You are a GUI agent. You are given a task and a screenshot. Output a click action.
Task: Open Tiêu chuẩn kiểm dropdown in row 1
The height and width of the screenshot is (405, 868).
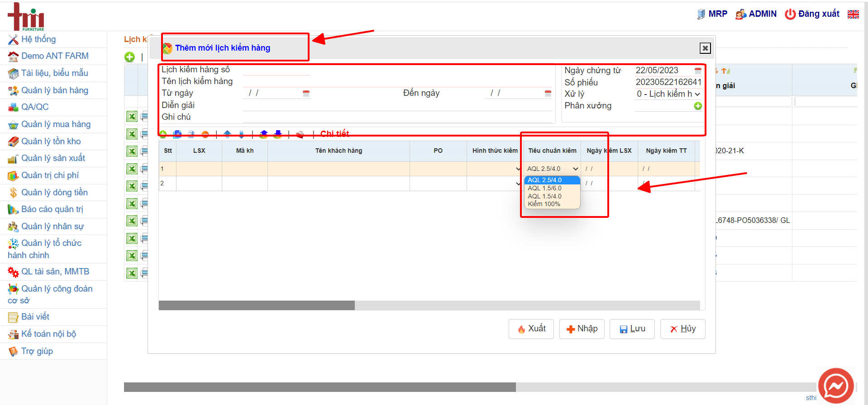(553, 169)
